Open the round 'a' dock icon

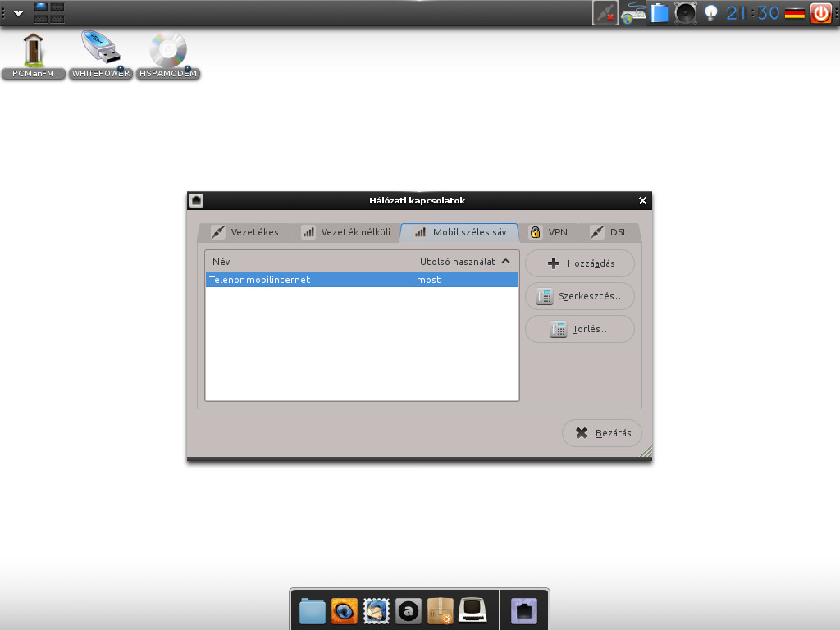409,610
